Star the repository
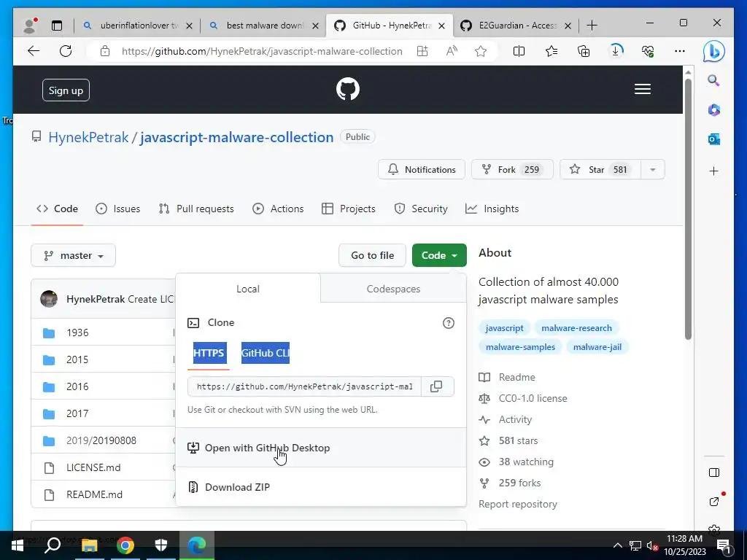 point(600,169)
